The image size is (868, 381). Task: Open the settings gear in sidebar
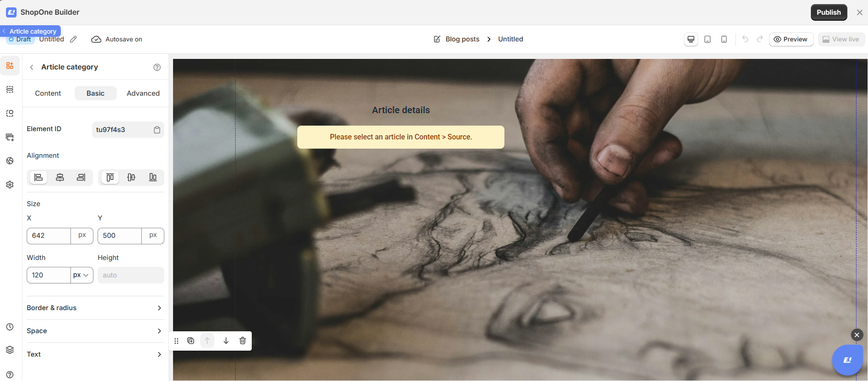click(10, 185)
